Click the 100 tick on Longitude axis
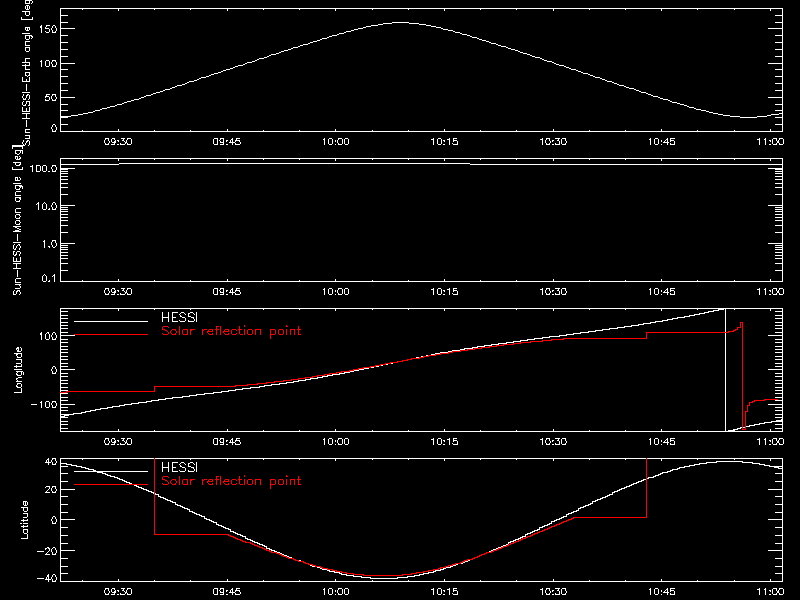This screenshot has height=600, width=800. coord(48,336)
